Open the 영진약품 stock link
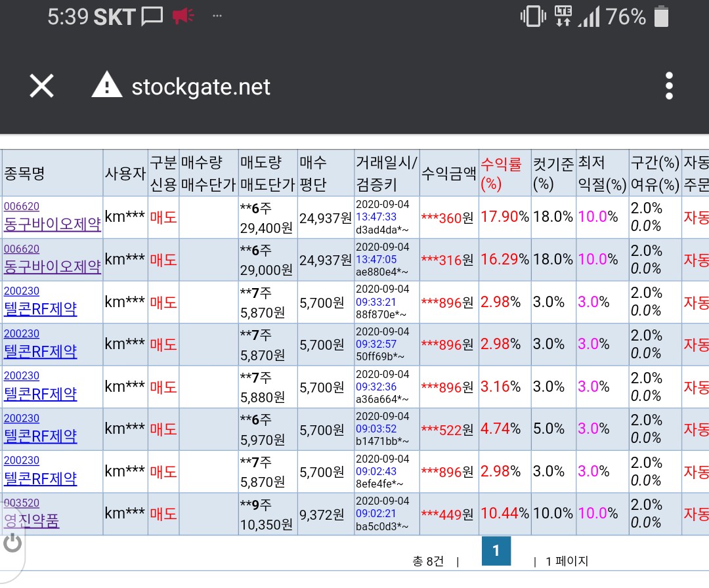709x588 pixels. tap(32, 521)
